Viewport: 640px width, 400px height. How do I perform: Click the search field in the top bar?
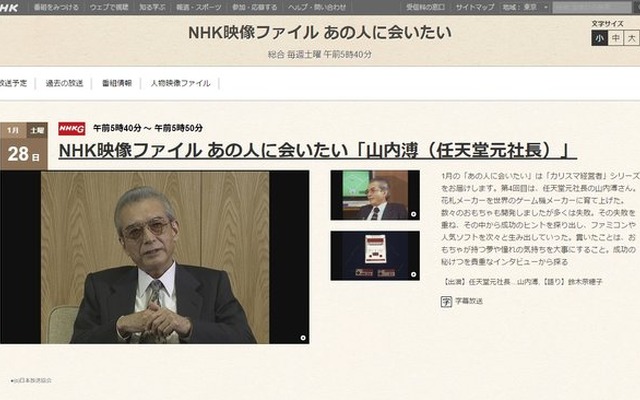[591, 7]
